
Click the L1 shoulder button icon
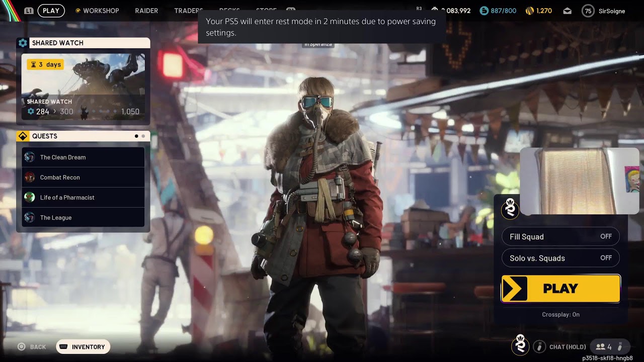(29, 11)
